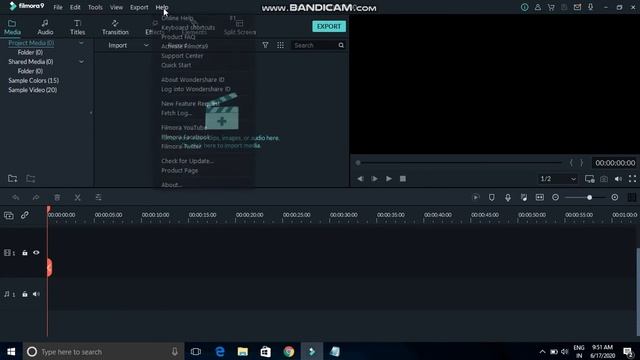Lock video track 1

25,253
